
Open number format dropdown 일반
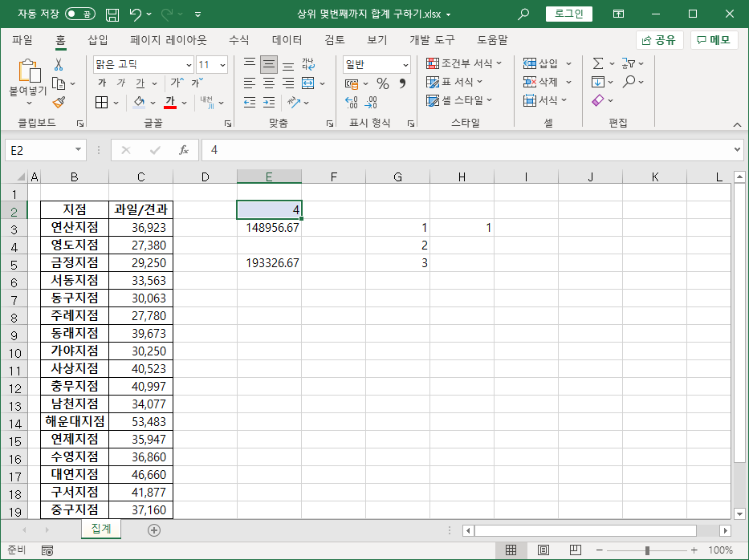(x=405, y=64)
